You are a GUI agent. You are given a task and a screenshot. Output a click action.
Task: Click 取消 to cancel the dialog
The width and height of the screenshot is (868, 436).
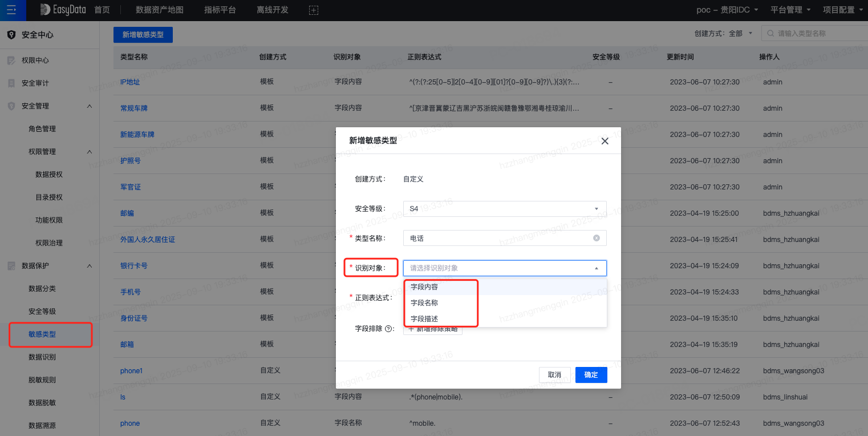(x=554, y=375)
